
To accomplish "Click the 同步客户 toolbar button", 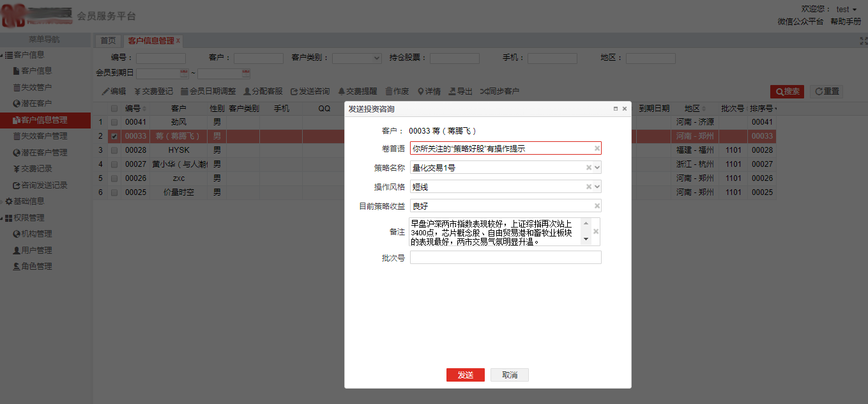I will click(x=499, y=91).
